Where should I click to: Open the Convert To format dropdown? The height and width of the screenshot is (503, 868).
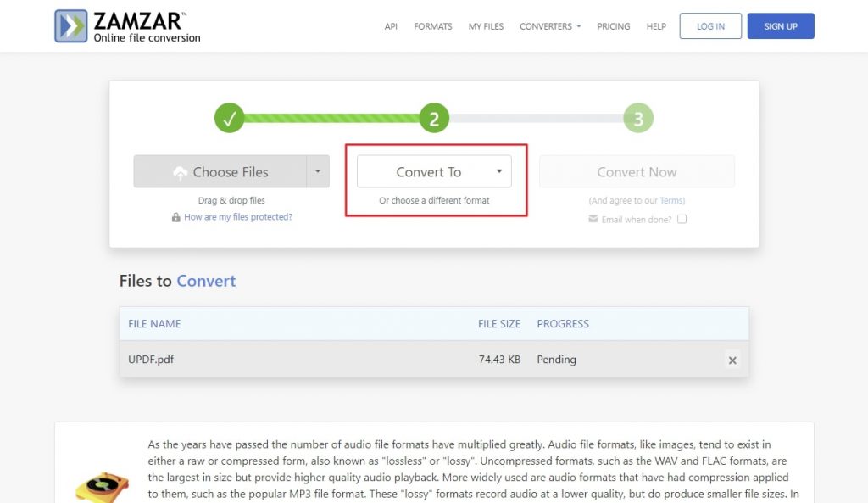[x=434, y=171]
